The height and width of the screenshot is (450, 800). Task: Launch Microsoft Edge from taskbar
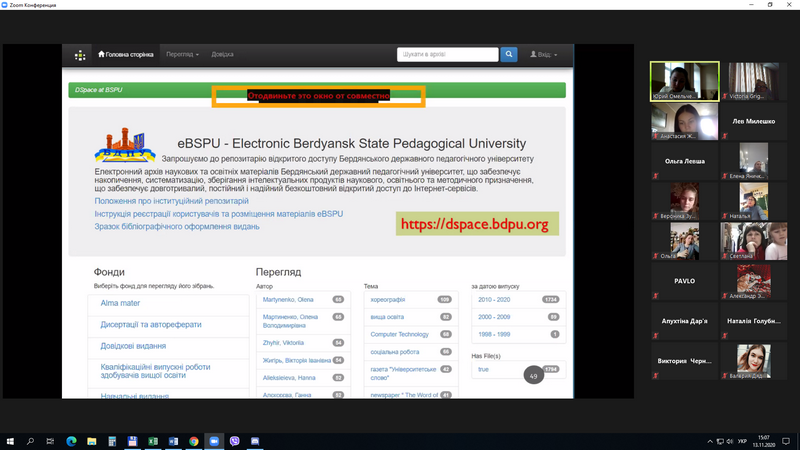(x=71, y=441)
